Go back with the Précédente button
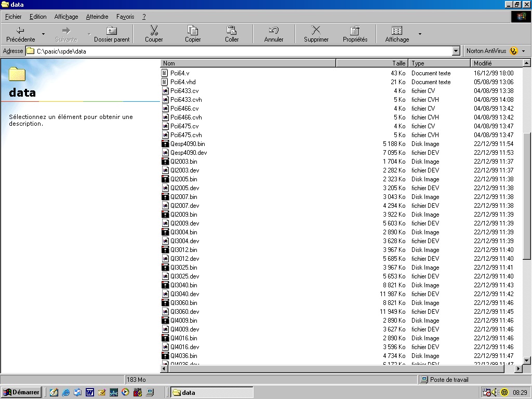The image size is (532, 399). [x=21, y=34]
